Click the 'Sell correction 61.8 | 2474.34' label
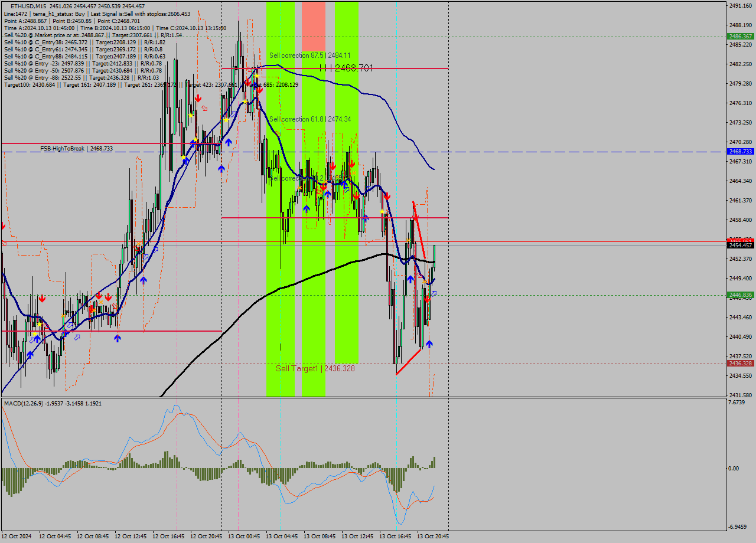 coord(309,119)
